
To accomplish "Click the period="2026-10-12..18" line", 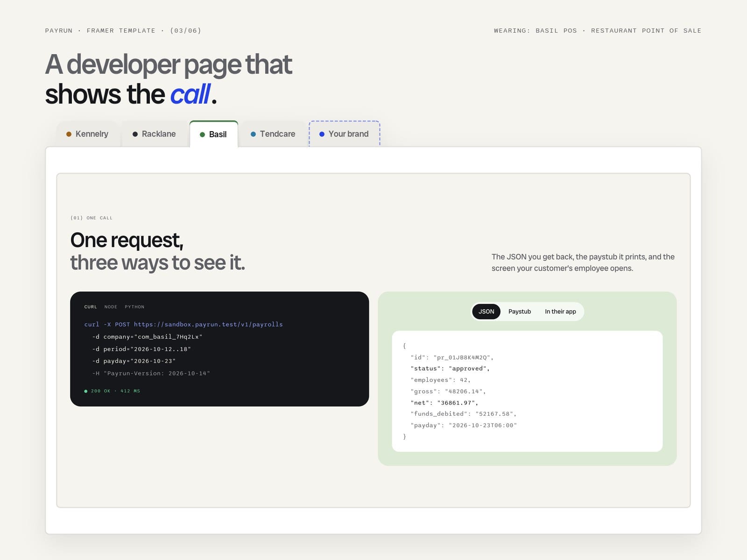I will 141,349.
